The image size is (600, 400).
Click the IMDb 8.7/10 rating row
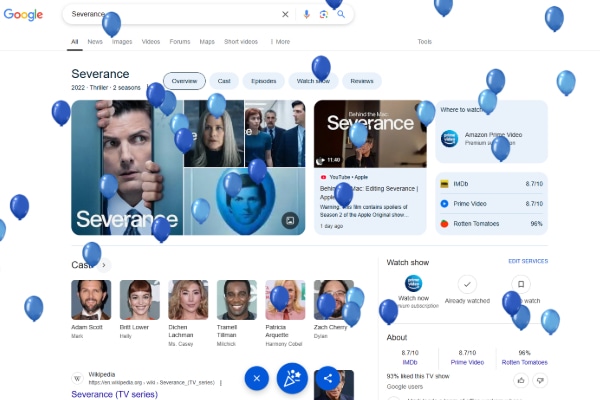tap(491, 184)
